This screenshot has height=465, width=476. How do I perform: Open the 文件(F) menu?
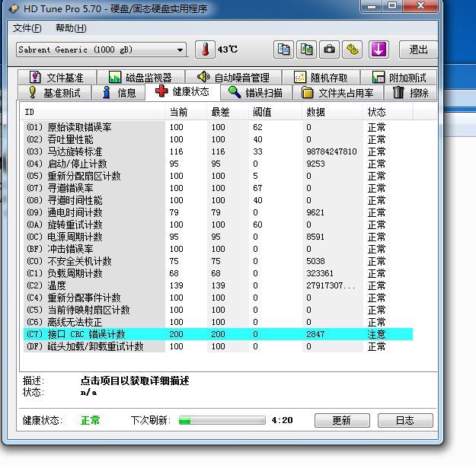(27, 28)
